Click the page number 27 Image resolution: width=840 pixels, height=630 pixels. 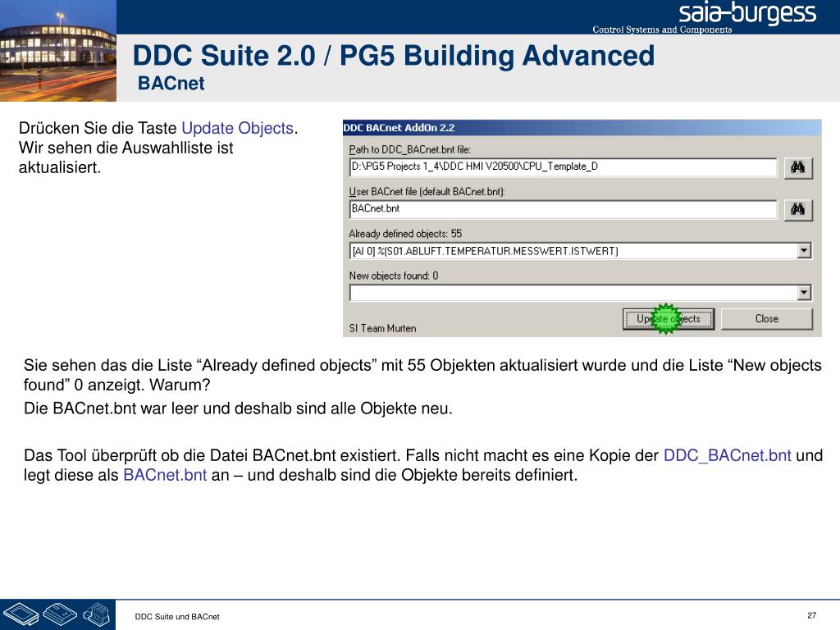pos(811,615)
